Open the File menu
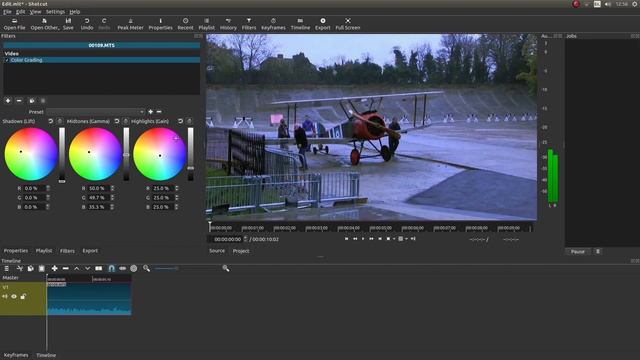 pos(7,12)
